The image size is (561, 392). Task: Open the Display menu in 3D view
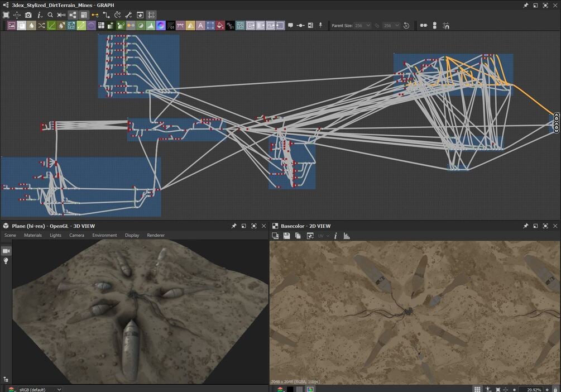(132, 235)
